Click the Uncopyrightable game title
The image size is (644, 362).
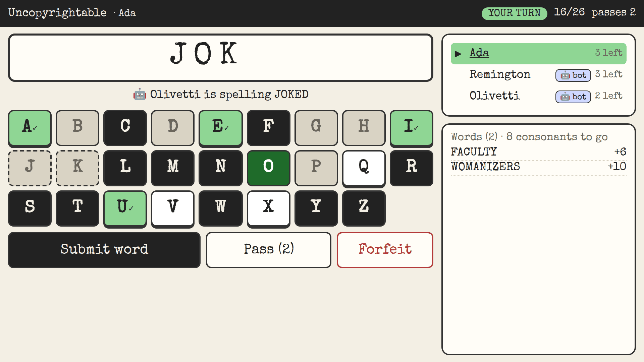point(57,12)
